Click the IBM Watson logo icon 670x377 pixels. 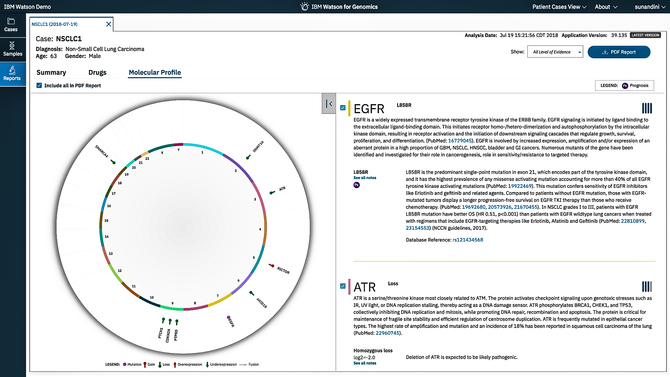(304, 6)
